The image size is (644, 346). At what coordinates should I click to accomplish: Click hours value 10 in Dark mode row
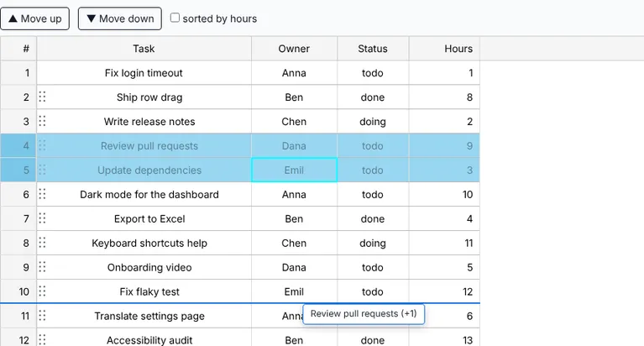[x=444, y=194]
